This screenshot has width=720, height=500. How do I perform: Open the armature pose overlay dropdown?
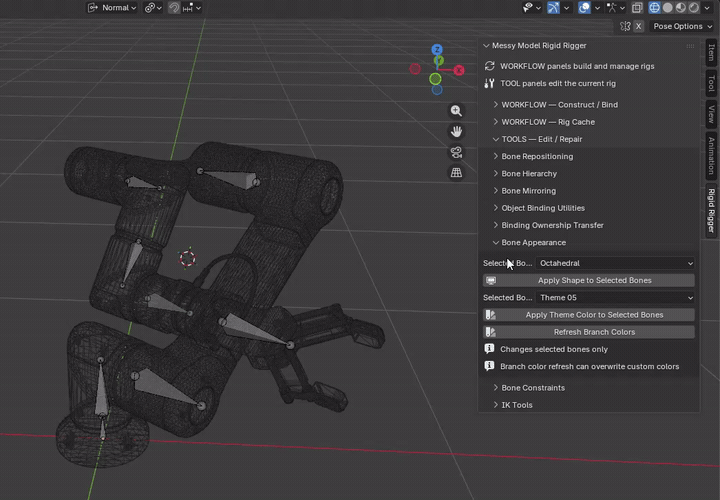(x=616, y=8)
